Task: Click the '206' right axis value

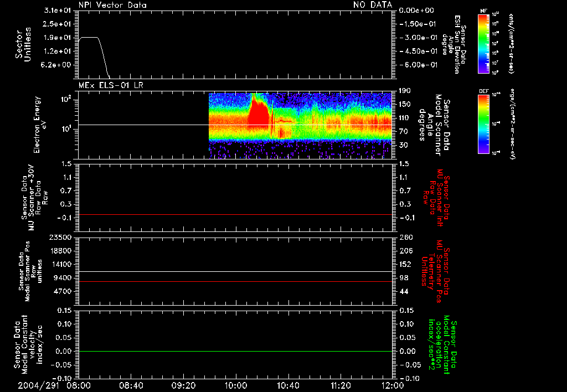Action: [406, 251]
